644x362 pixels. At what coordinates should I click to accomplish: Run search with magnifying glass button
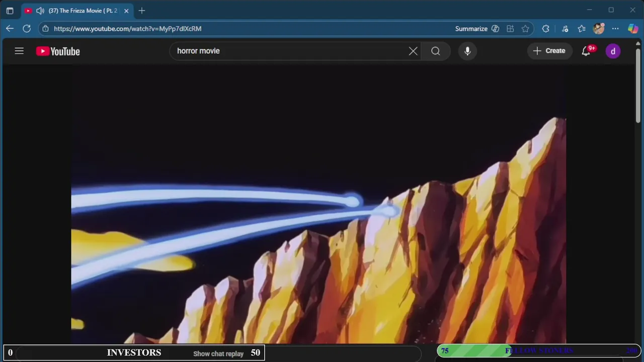click(436, 51)
